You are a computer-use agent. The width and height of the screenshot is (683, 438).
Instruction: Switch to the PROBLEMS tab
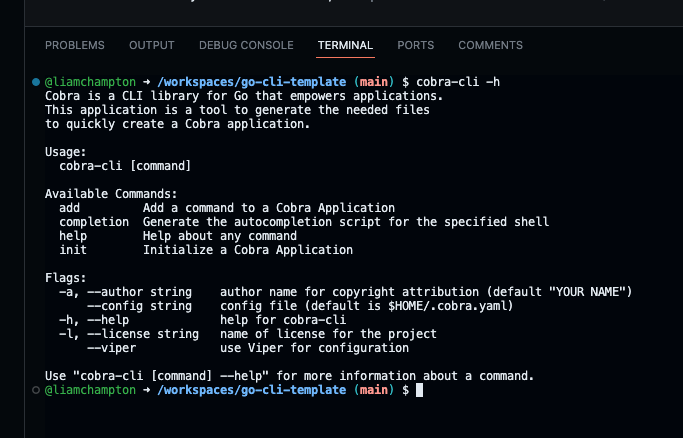tap(74, 45)
